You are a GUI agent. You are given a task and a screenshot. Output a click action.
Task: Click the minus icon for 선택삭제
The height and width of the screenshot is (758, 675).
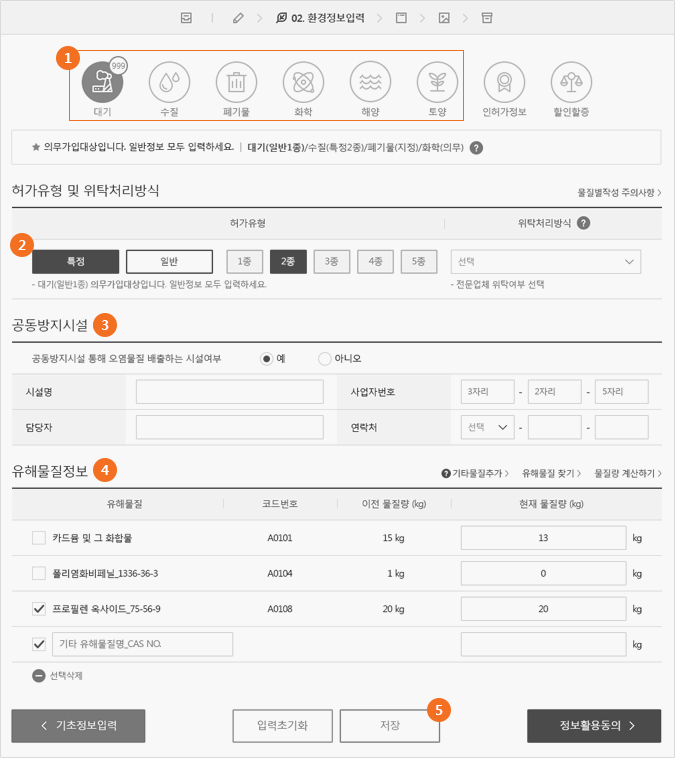pos(39,675)
